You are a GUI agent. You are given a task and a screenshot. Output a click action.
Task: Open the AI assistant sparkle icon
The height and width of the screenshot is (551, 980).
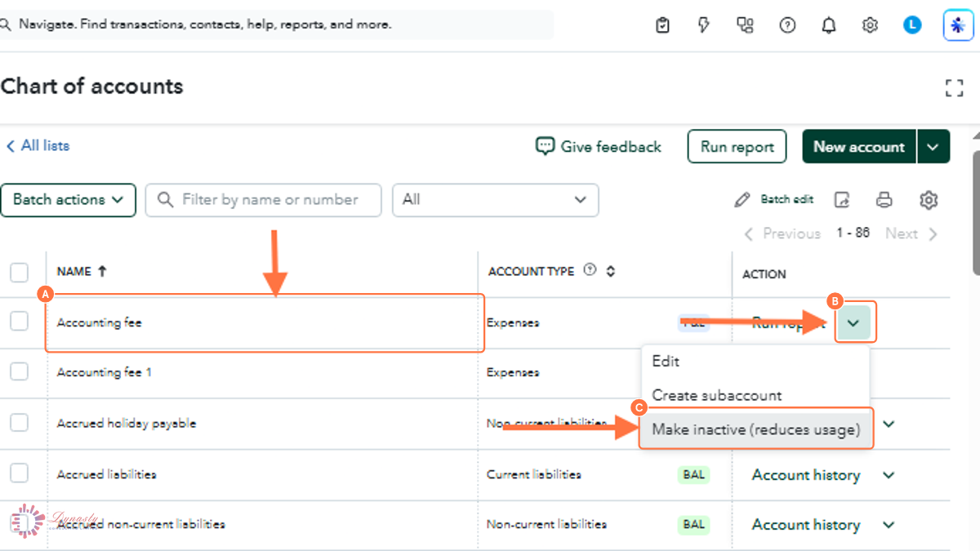pos(956,25)
